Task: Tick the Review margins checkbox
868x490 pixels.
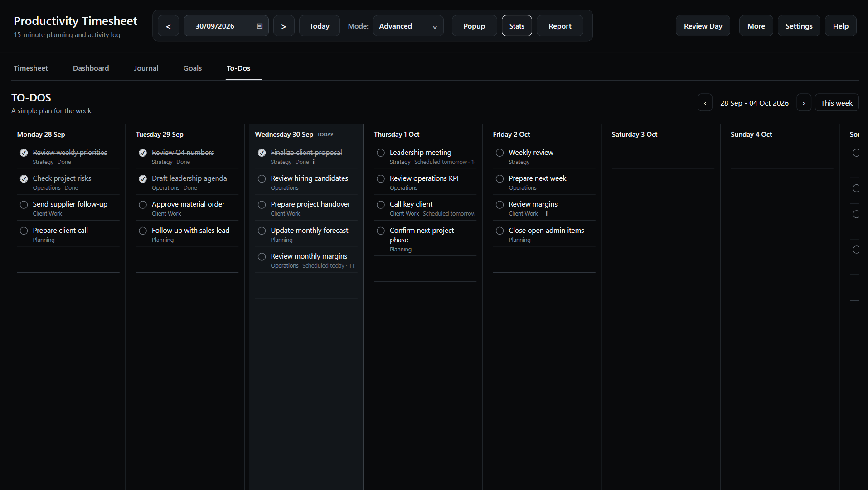Action: pyautogui.click(x=499, y=205)
